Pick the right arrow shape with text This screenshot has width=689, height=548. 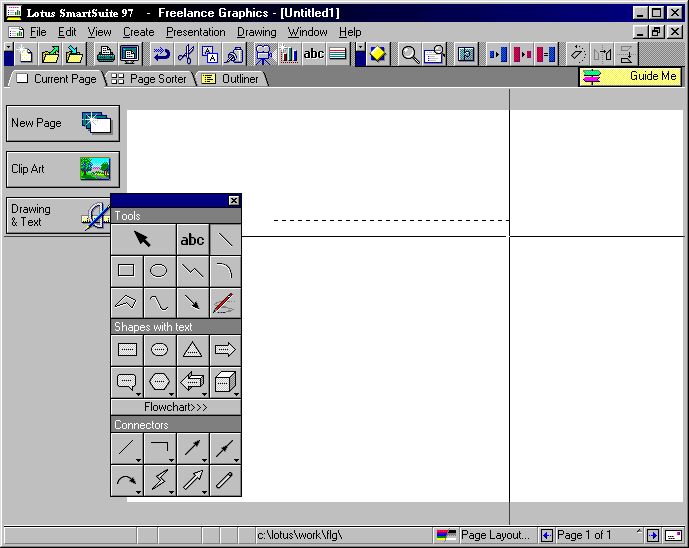tap(225, 350)
